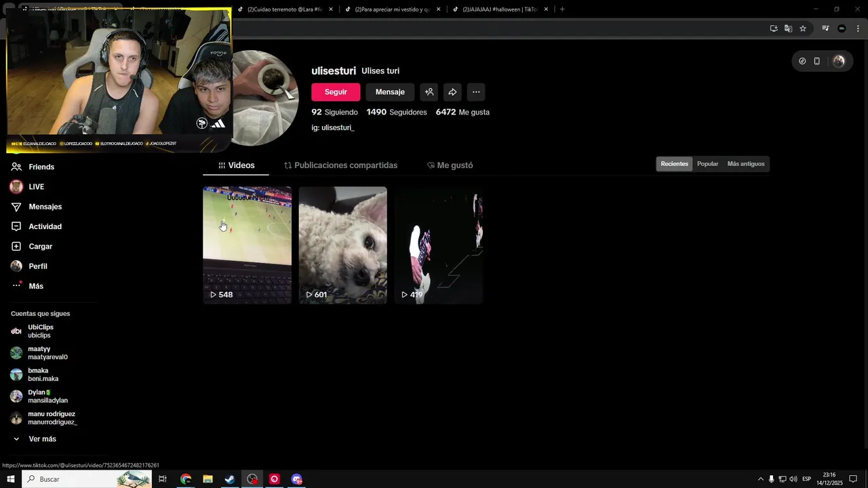Open the maatyy followed account
Viewport: 868px width, 488px height.
click(x=41, y=353)
